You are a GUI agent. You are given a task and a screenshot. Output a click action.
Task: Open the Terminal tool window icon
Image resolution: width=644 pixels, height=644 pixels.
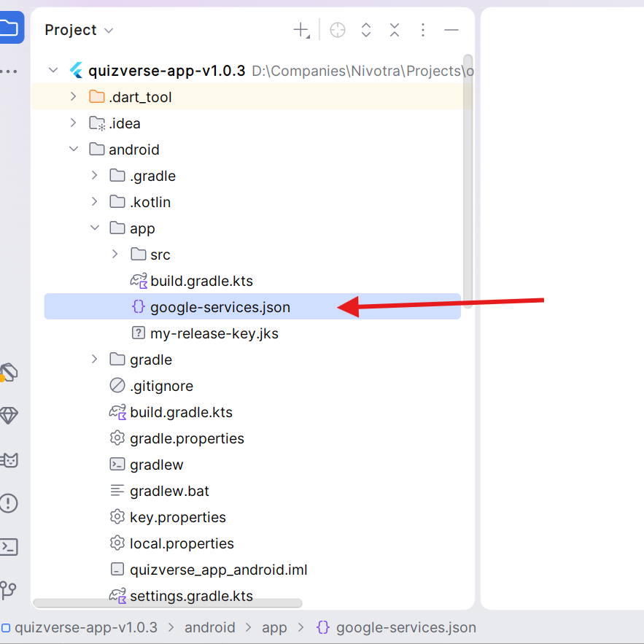[9, 547]
